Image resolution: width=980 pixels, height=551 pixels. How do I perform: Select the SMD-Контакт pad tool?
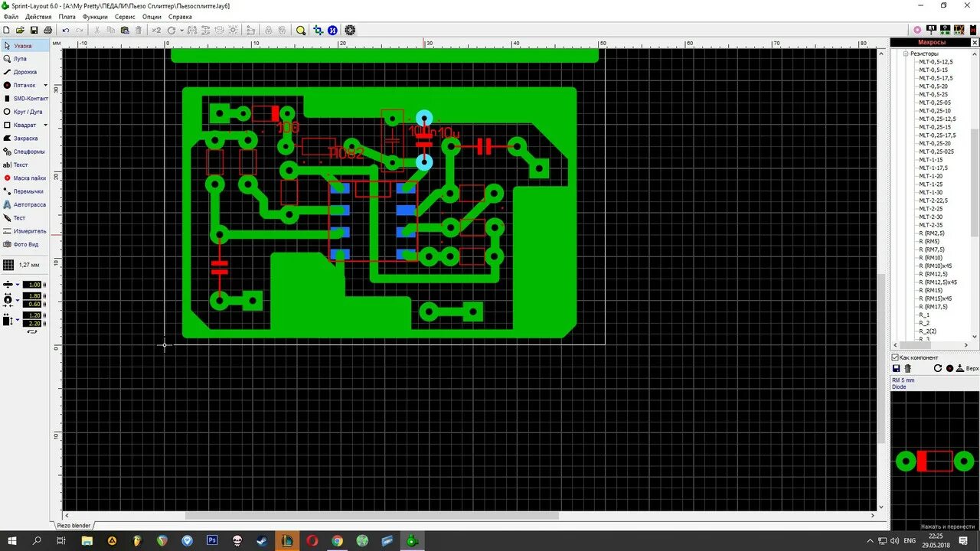tap(24, 98)
